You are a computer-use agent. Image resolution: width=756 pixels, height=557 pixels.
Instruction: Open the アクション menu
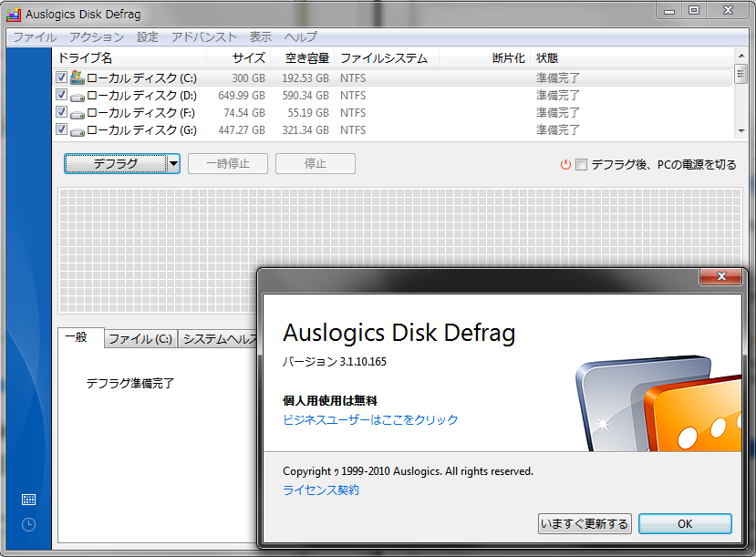tap(97, 37)
